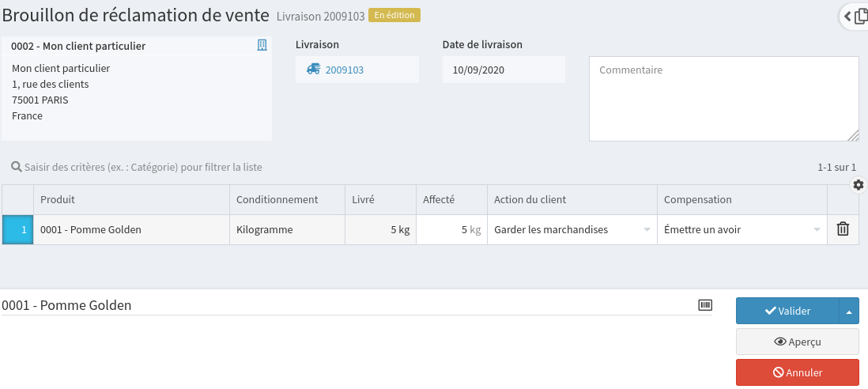Select row number 1 in the table
This screenshot has height=389, width=868.
[18, 229]
